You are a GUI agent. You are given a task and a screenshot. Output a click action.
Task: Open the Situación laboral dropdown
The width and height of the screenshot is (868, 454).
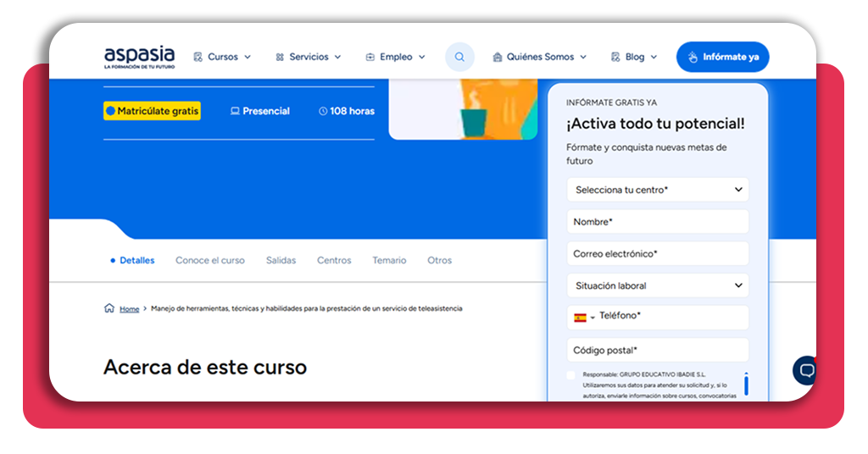click(x=658, y=285)
